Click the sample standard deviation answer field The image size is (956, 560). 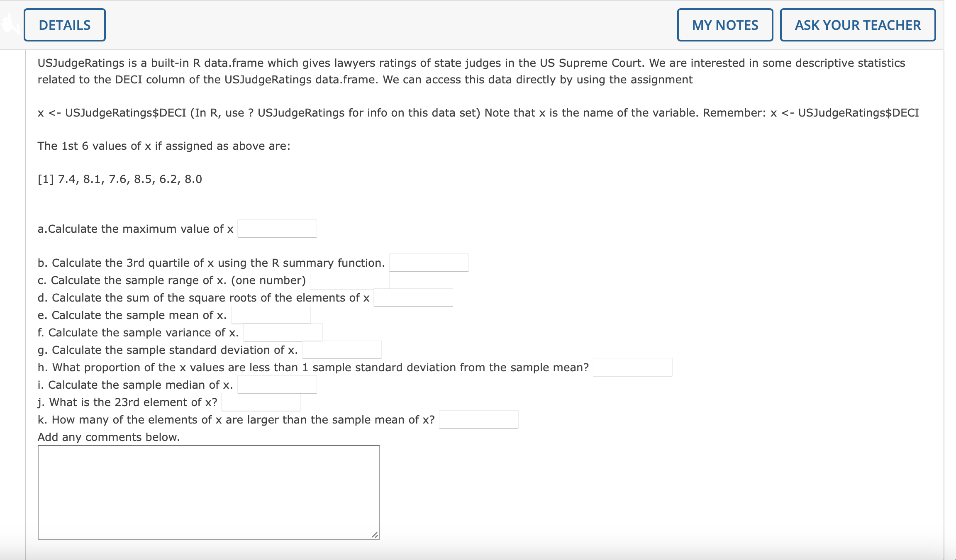pyautogui.click(x=342, y=349)
